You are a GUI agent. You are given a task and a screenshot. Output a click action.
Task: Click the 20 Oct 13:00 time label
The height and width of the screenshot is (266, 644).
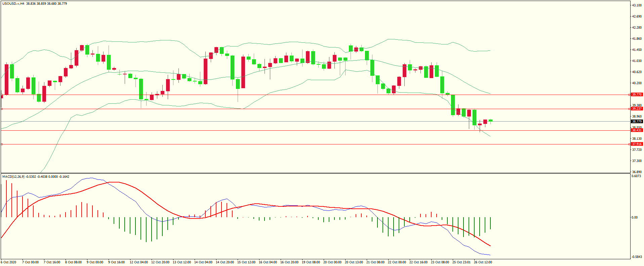pos(354,262)
